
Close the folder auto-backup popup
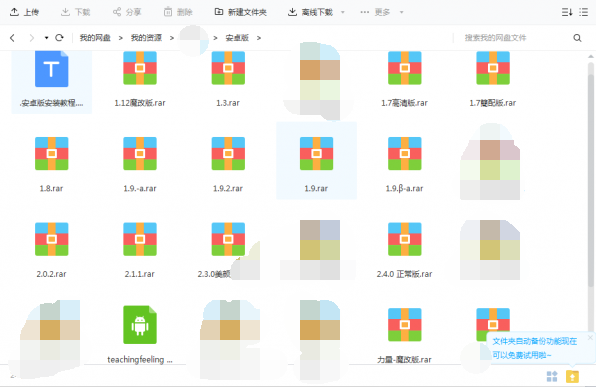590,337
